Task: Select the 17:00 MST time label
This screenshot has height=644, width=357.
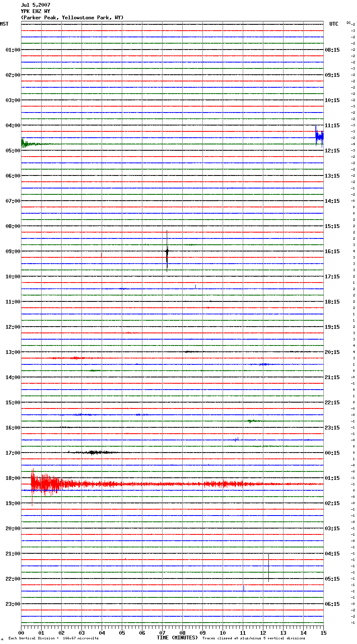Action: click(13, 453)
